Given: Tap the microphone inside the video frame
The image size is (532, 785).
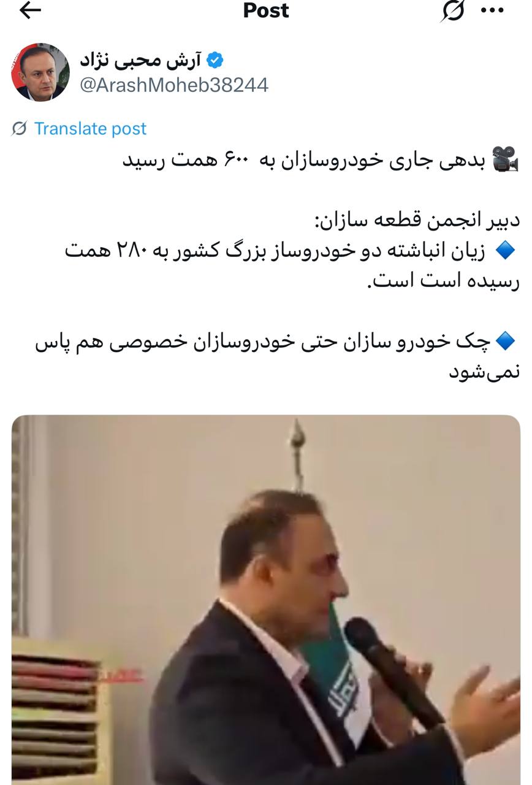Looking at the screenshot, I should coord(393,673).
